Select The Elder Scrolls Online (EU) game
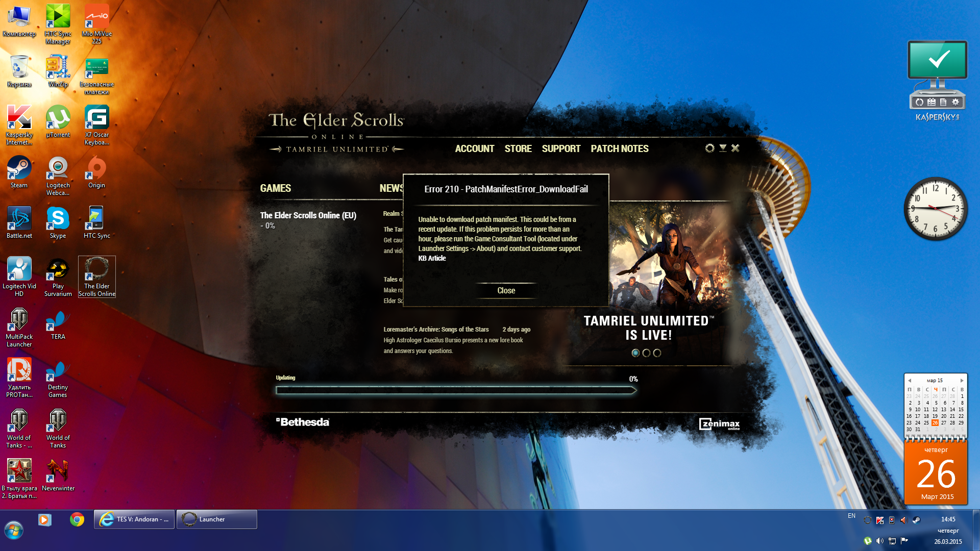Screen dimensions: 980x551 [x=308, y=215]
